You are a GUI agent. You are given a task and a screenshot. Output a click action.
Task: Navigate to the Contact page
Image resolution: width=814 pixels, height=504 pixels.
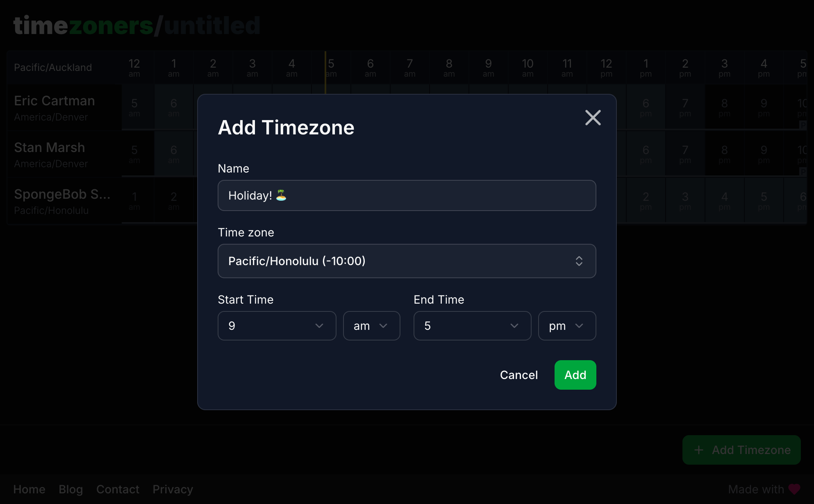tap(118, 489)
